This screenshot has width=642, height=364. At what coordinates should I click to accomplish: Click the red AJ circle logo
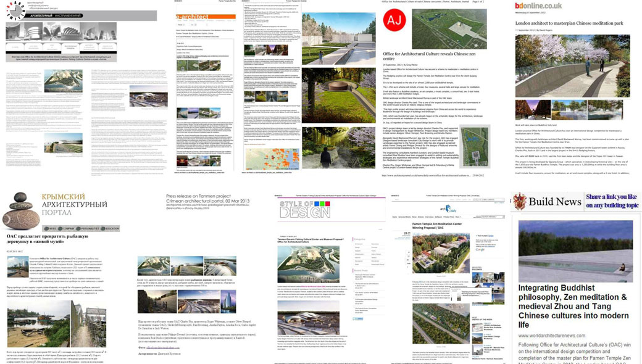tap(394, 20)
